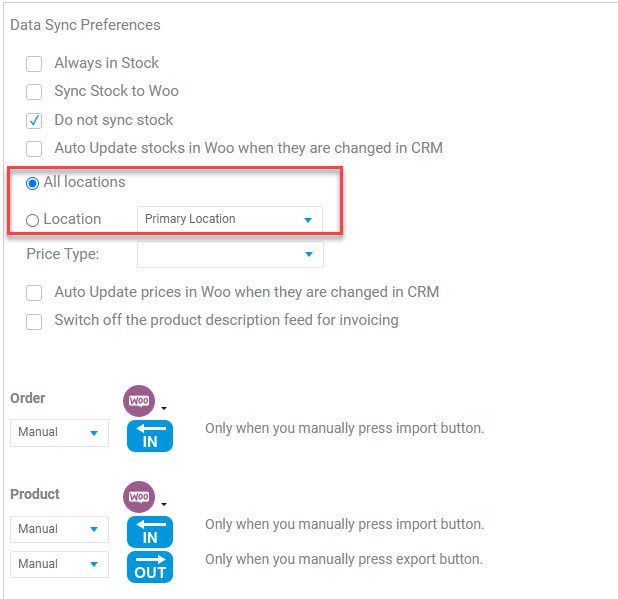
Task: Expand the arrow beside Order Woo logo
Action: [164, 408]
